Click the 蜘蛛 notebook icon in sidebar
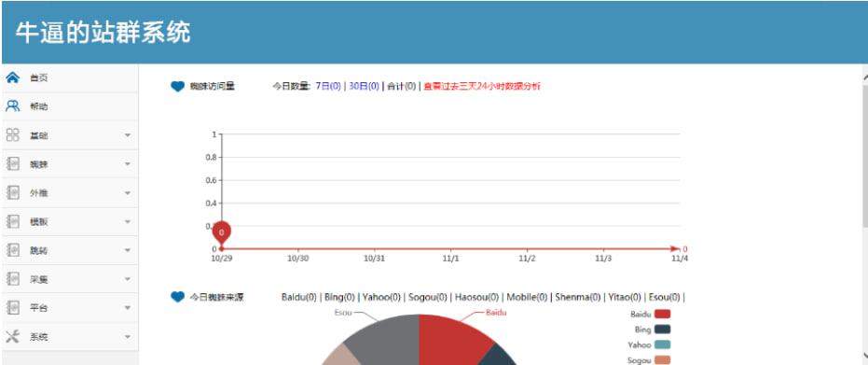868x365 pixels. [12, 164]
